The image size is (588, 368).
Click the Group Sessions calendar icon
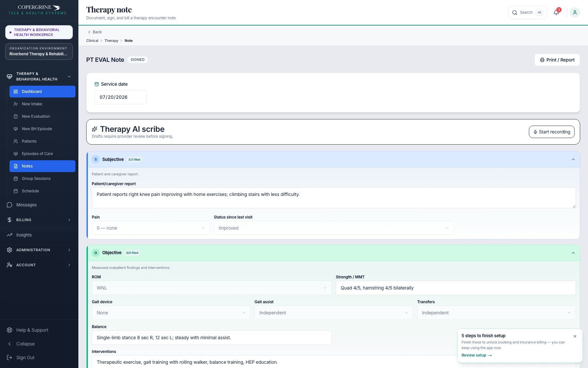coord(16,179)
